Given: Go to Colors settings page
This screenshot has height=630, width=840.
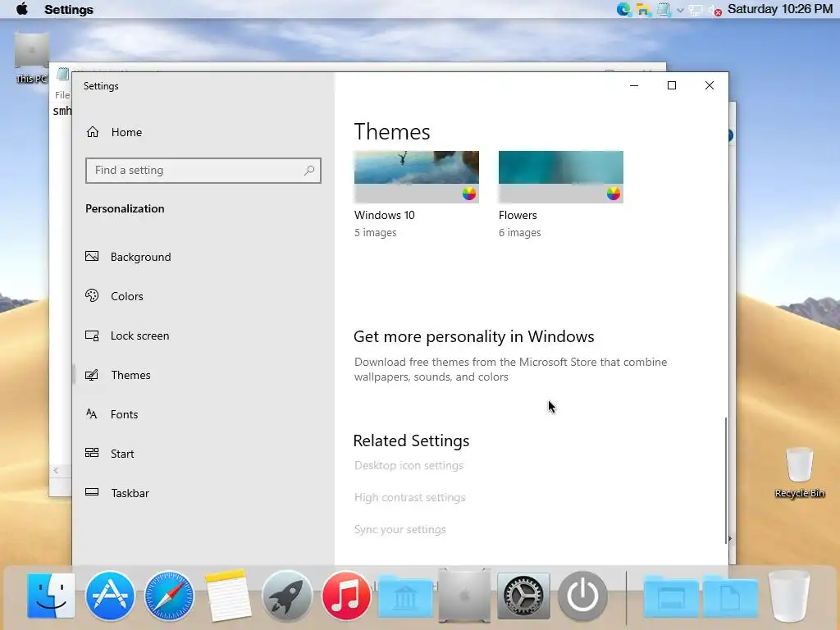Looking at the screenshot, I should 127,295.
